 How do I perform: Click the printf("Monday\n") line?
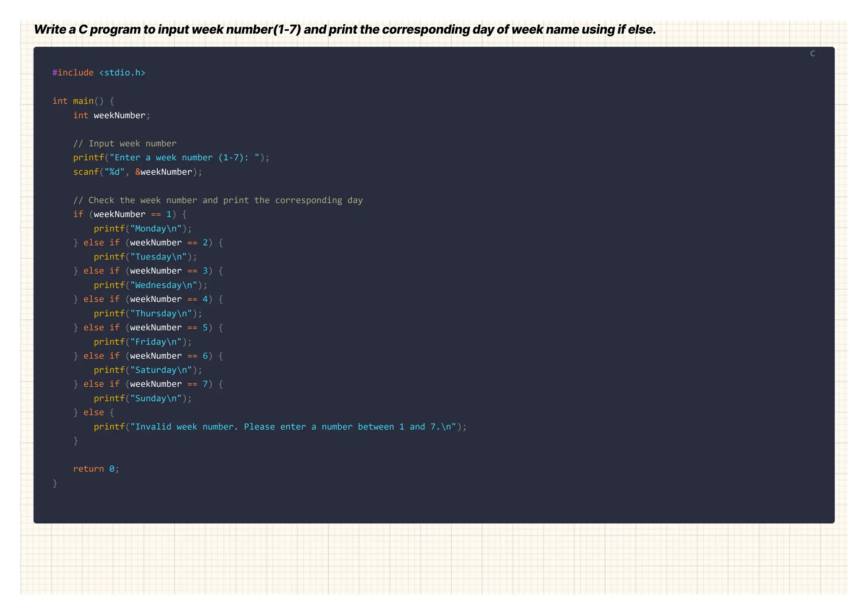click(x=143, y=229)
